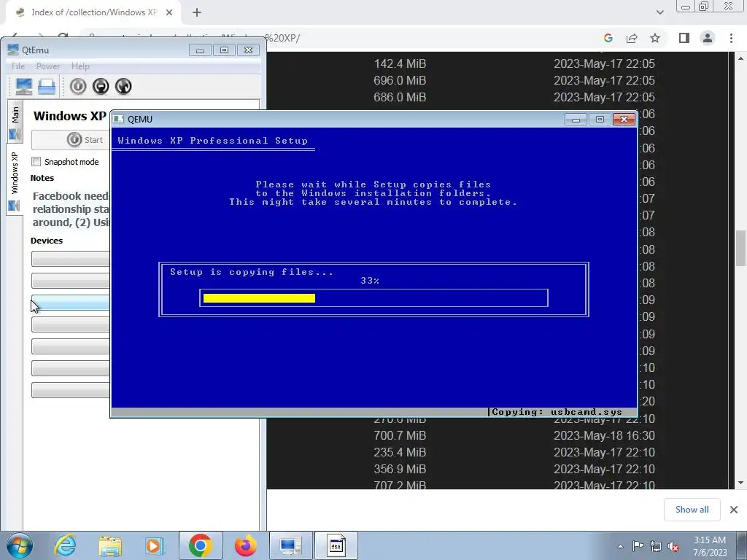The image size is (747, 560).
Task: Click the 686.0 MiB size entry
Action: pos(400,97)
